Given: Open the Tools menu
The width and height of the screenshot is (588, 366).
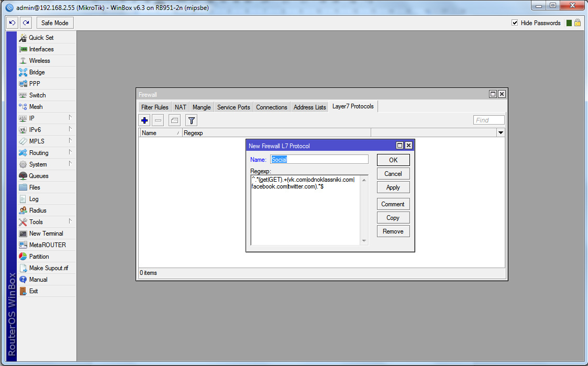Looking at the screenshot, I should [x=47, y=222].
